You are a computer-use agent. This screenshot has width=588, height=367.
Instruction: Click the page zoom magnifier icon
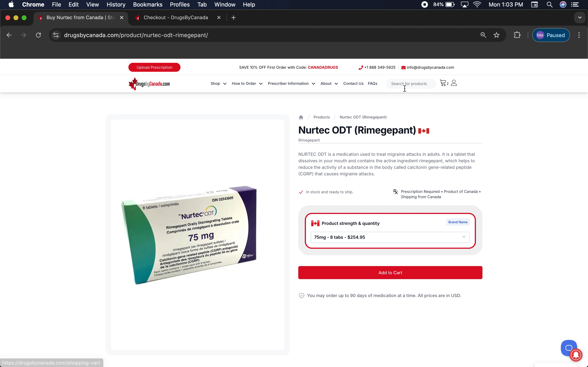click(483, 35)
